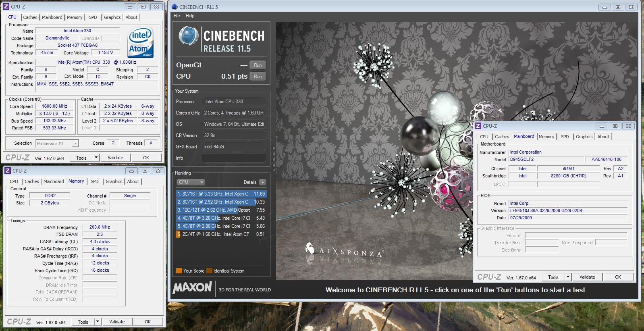Open About tab in CPU window
The height and width of the screenshot is (331, 644).
[x=131, y=17]
